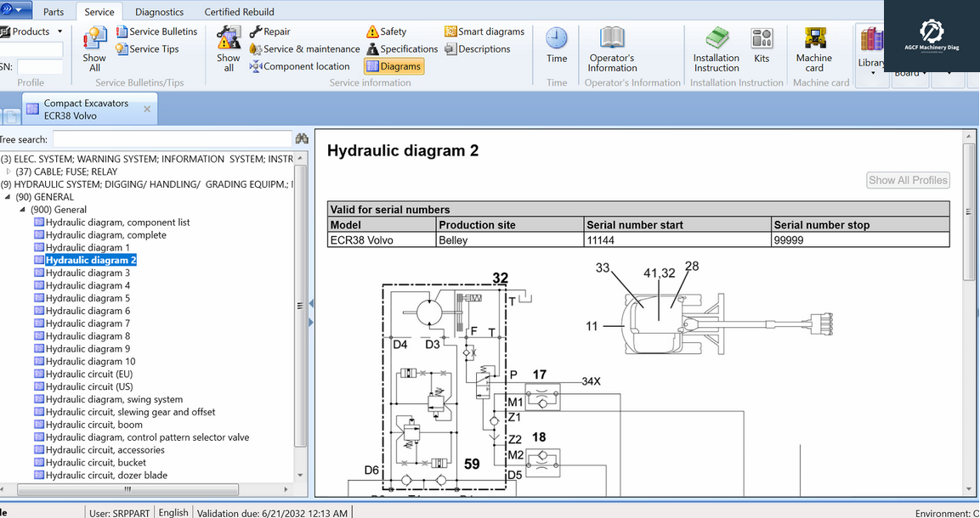The height and width of the screenshot is (518, 980).
Task: Open the Machine card icon
Action: click(814, 39)
